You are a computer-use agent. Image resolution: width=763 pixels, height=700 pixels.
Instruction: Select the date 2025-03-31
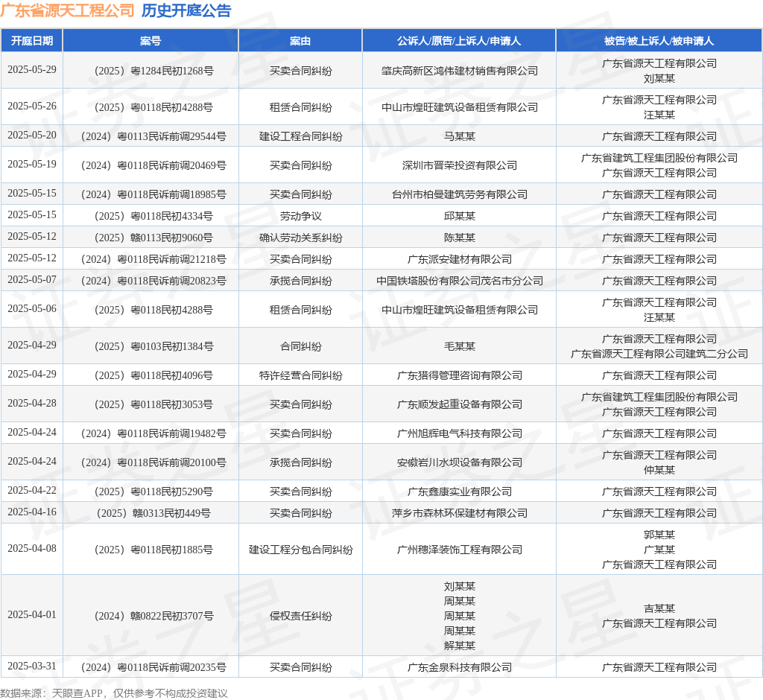coord(32,666)
